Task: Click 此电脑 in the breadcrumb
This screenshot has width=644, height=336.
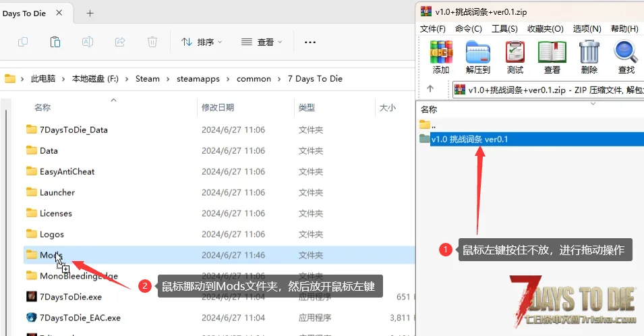Action: [x=43, y=78]
